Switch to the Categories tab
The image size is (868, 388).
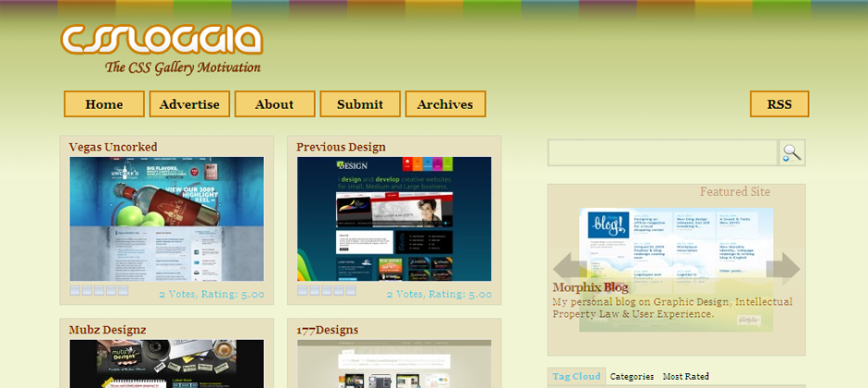tap(632, 376)
